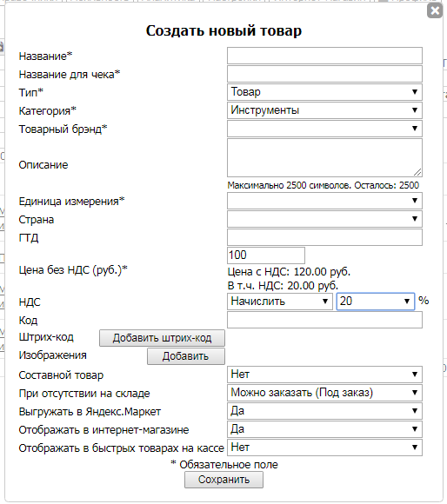Click the Код input field
Screen dimensions: 447x504
(x=324, y=320)
